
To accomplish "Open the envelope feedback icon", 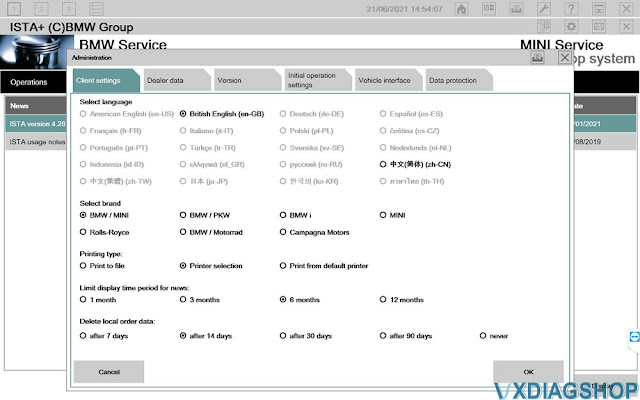I will tap(599, 27).
